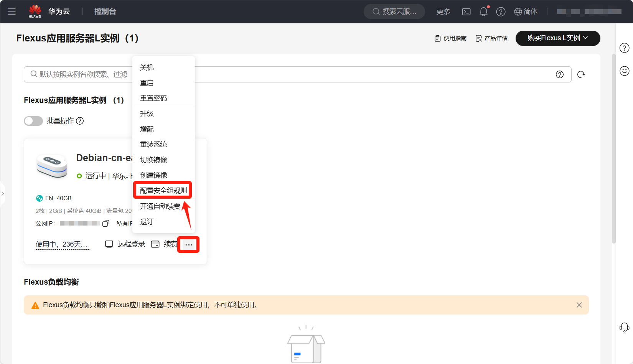The width and height of the screenshot is (633, 364).
Task: Open the hamburger navigation menu
Action: (x=12, y=12)
